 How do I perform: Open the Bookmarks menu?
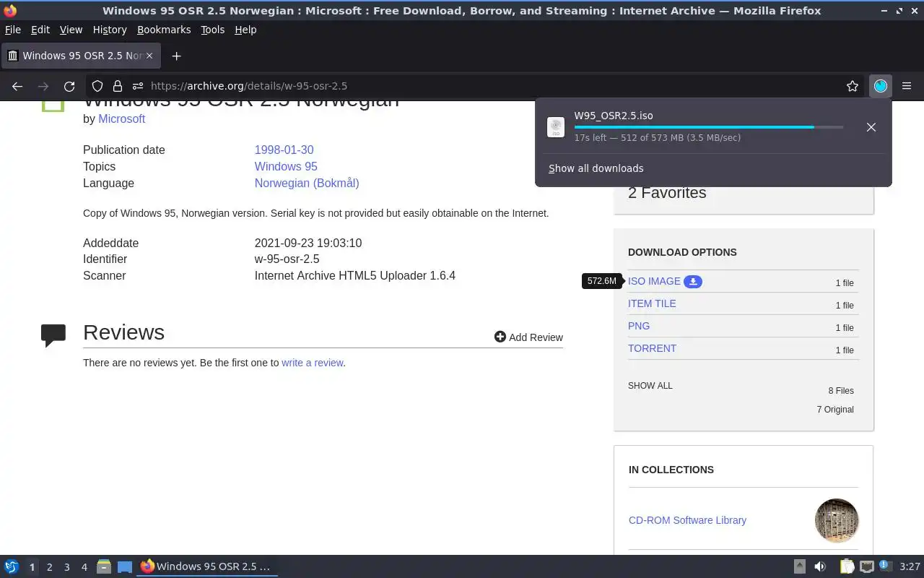164,30
